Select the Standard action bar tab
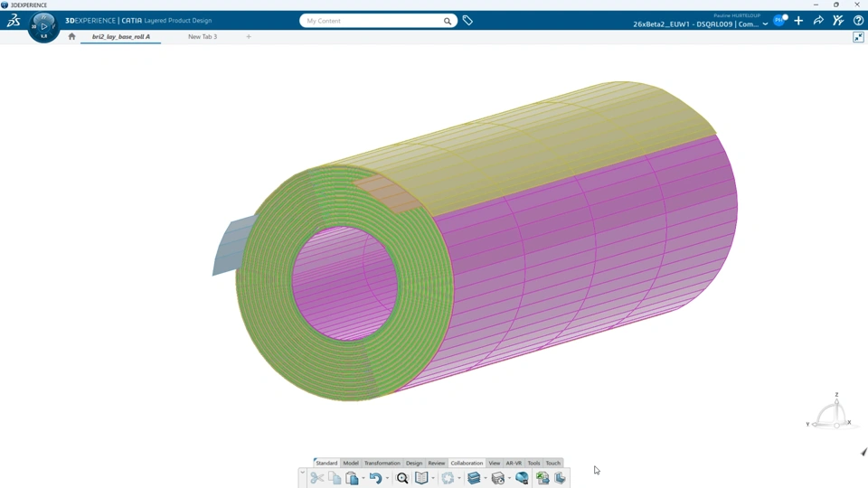Screen dimensions: 868x488 (326, 463)
